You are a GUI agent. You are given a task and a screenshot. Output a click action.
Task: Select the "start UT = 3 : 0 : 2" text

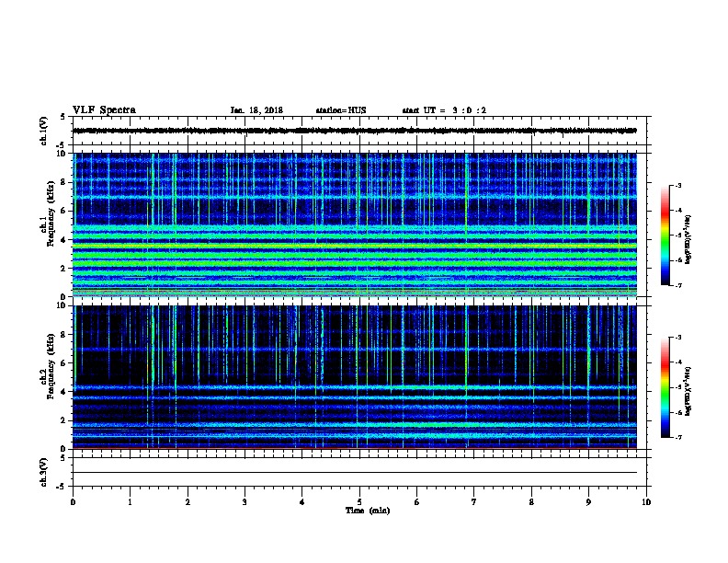[x=444, y=110]
